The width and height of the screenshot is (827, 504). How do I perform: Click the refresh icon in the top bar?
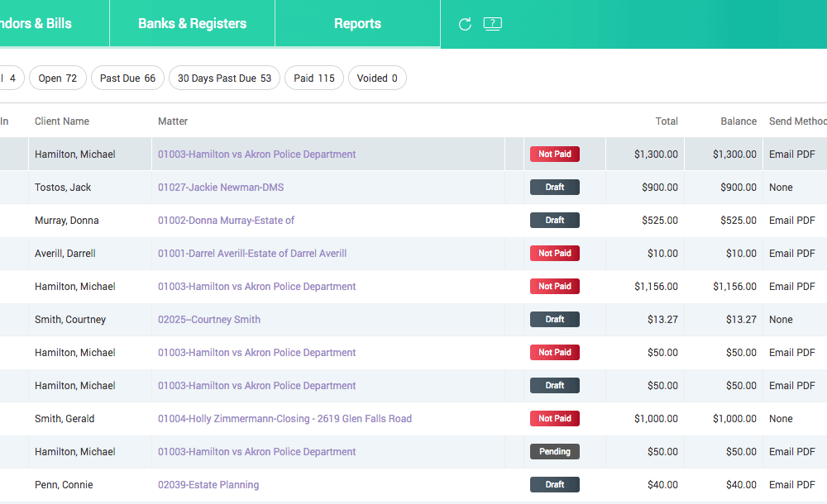pyautogui.click(x=465, y=24)
